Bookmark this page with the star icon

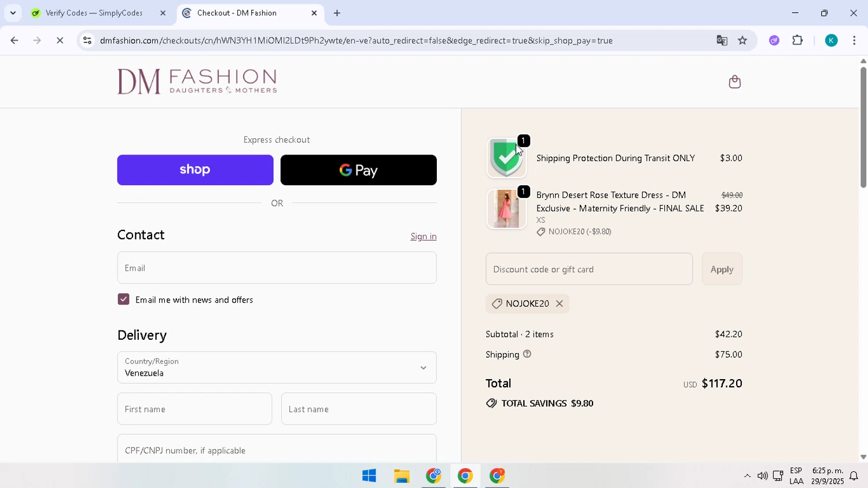743,41
